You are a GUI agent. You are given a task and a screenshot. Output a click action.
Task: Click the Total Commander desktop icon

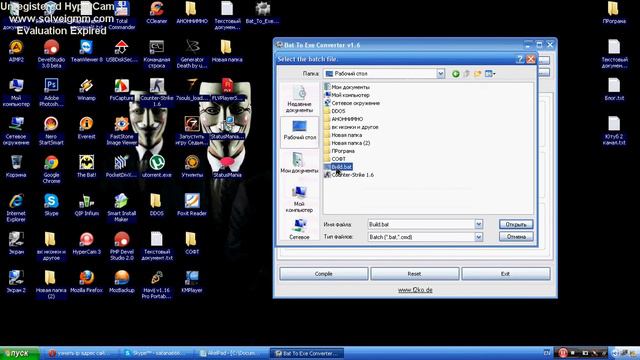coord(122,16)
